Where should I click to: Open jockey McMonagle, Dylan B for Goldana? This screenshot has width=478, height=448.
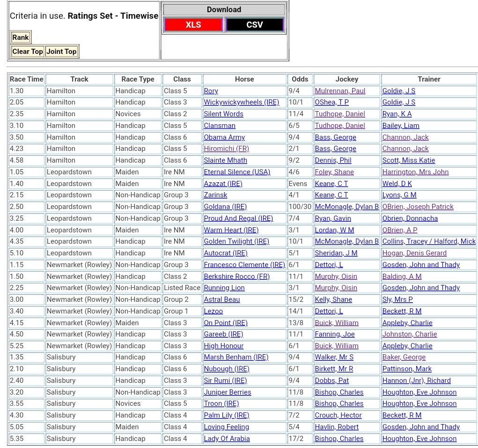346,207
